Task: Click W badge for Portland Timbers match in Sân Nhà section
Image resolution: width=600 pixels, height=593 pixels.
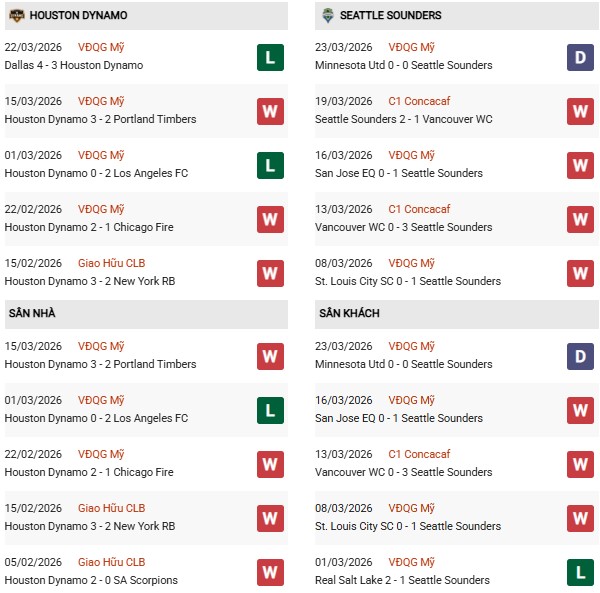Action: (270, 356)
